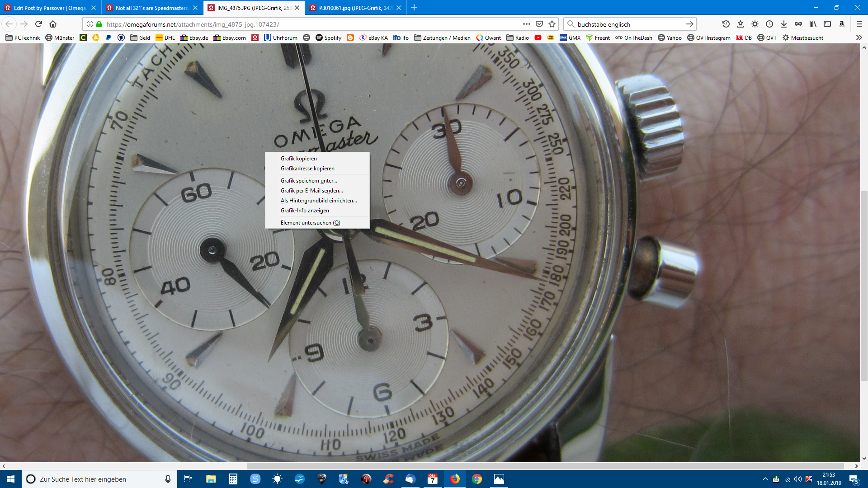Select Grafik per E-Mail senden...
Viewport: 868px width, 488px height.
tap(317, 191)
